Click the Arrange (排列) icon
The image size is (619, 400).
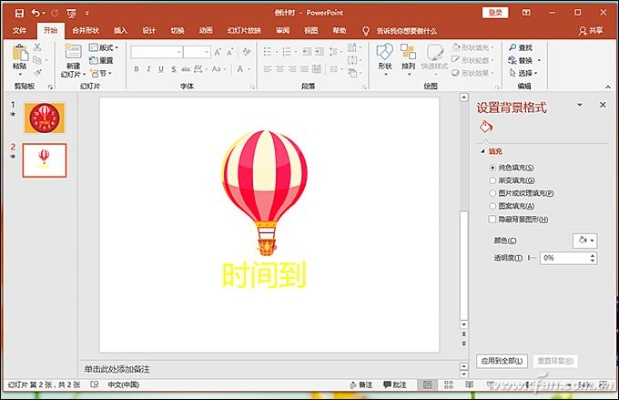pos(408,55)
